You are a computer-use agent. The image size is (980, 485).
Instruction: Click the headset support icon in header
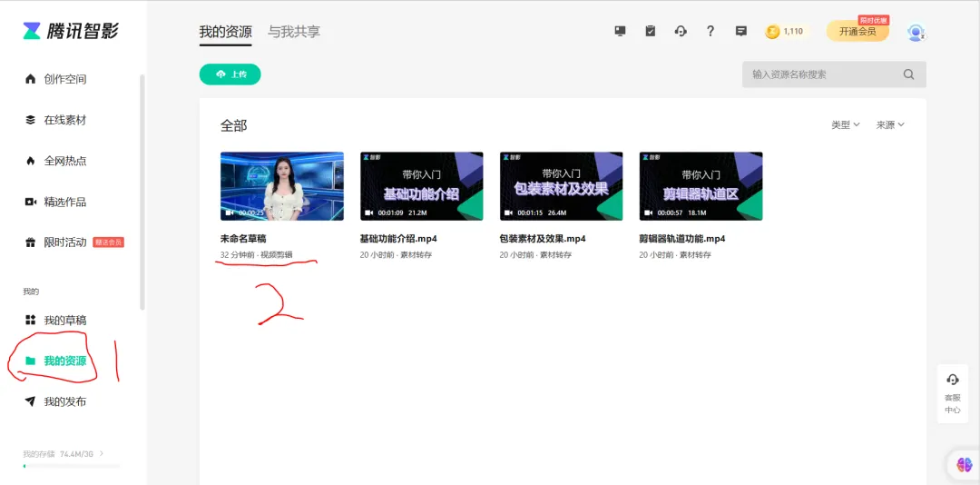click(x=681, y=31)
